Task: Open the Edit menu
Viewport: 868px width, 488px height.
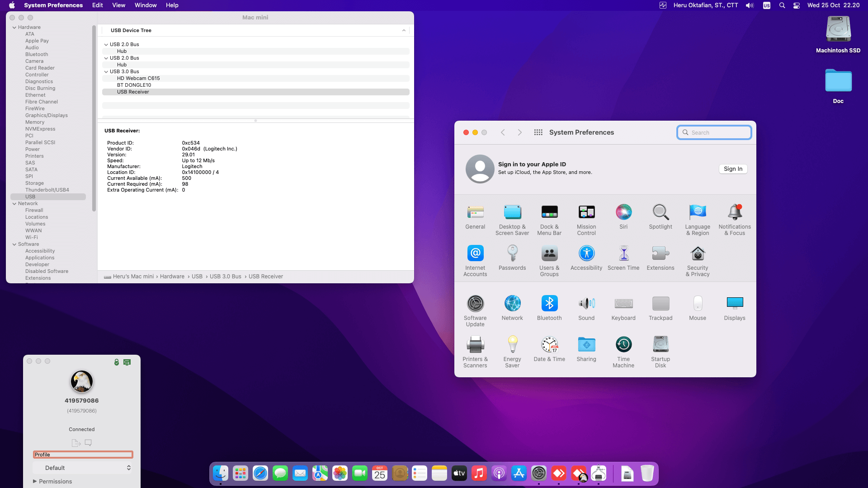Action: point(97,5)
